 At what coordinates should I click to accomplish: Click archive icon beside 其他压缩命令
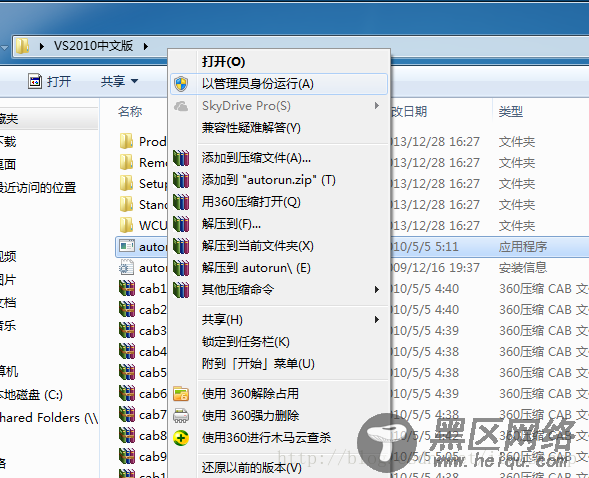[181, 290]
